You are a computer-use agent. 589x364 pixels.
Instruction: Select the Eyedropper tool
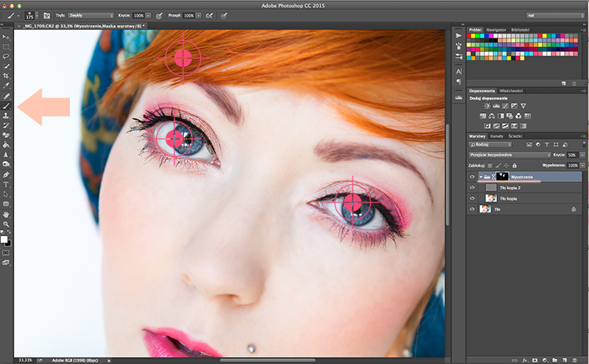(x=6, y=86)
